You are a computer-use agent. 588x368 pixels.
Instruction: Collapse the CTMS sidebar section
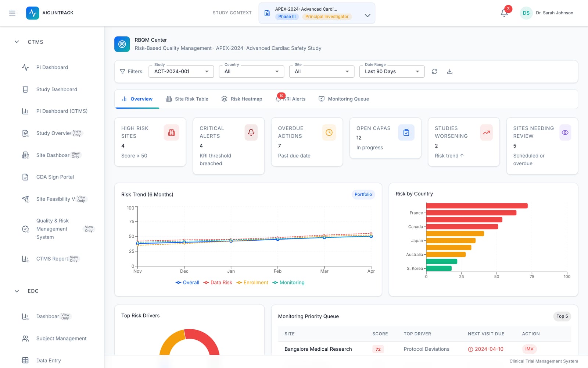pyautogui.click(x=17, y=42)
